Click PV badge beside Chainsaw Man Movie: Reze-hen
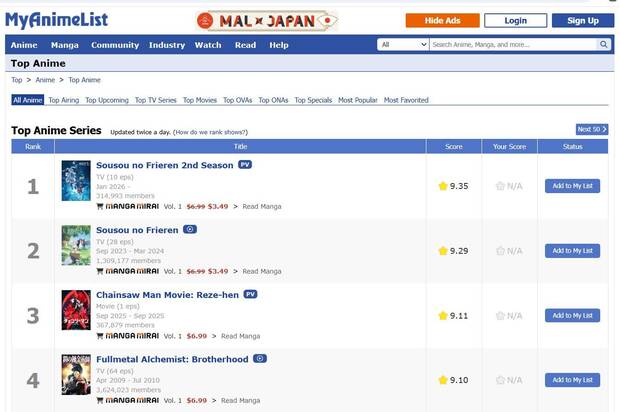The image size is (620, 412). 250,294
